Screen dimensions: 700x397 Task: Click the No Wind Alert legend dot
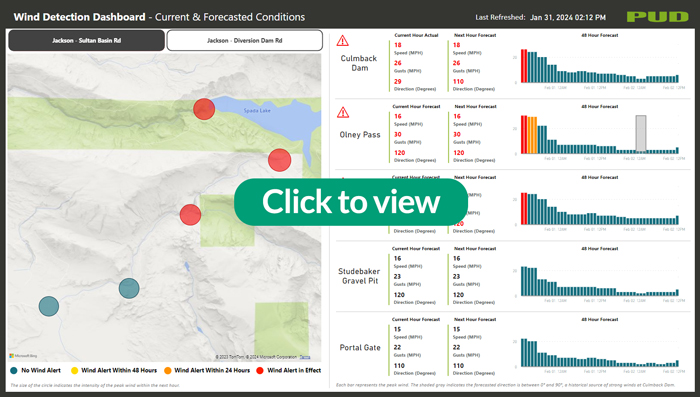point(14,370)
